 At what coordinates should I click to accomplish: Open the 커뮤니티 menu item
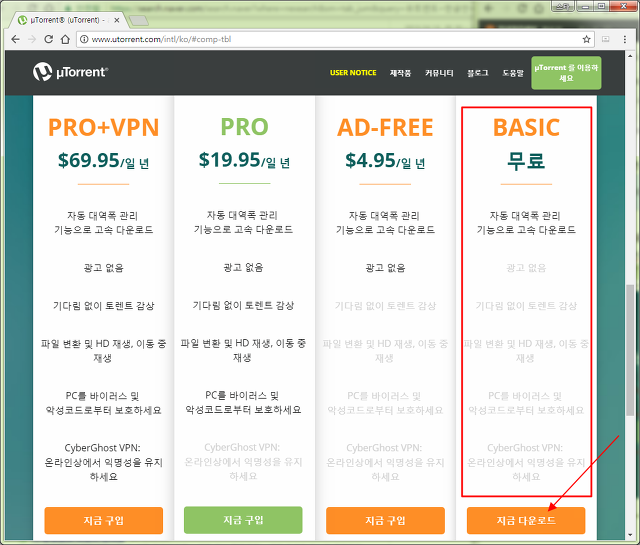coord(439,73)
